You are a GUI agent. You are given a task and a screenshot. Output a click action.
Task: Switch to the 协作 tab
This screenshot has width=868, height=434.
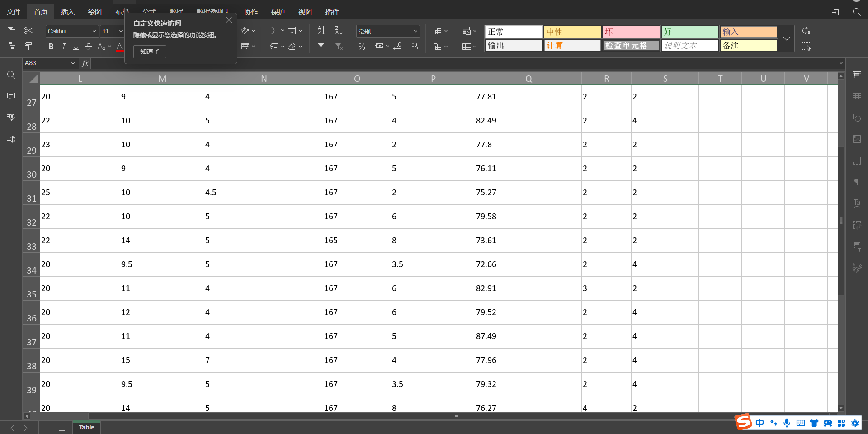(x=250, y=12)
